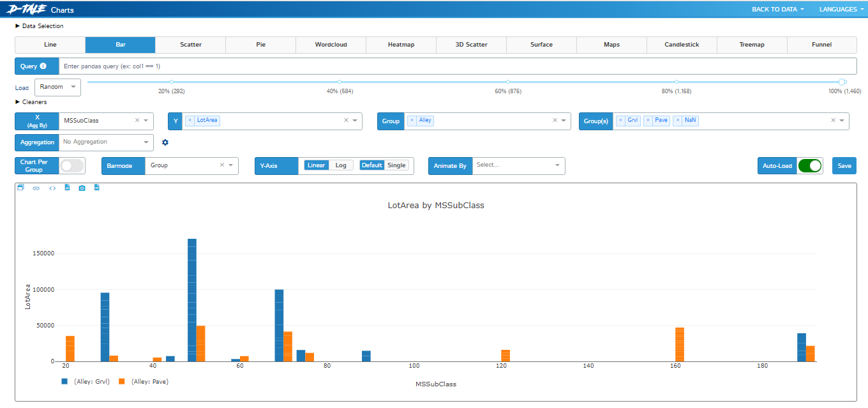
Task: Click the Save button
Action: point(844,165)
